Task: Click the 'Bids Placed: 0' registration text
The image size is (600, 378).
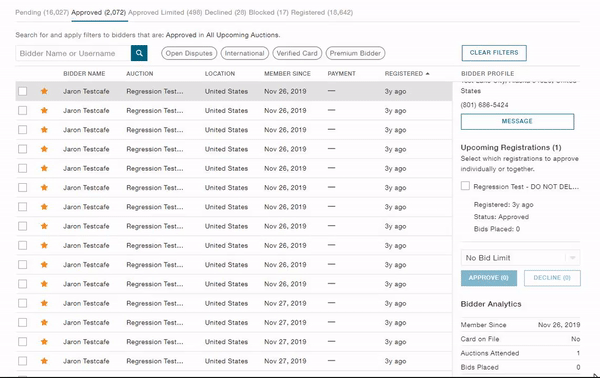Action: click(x=497, y=229)
